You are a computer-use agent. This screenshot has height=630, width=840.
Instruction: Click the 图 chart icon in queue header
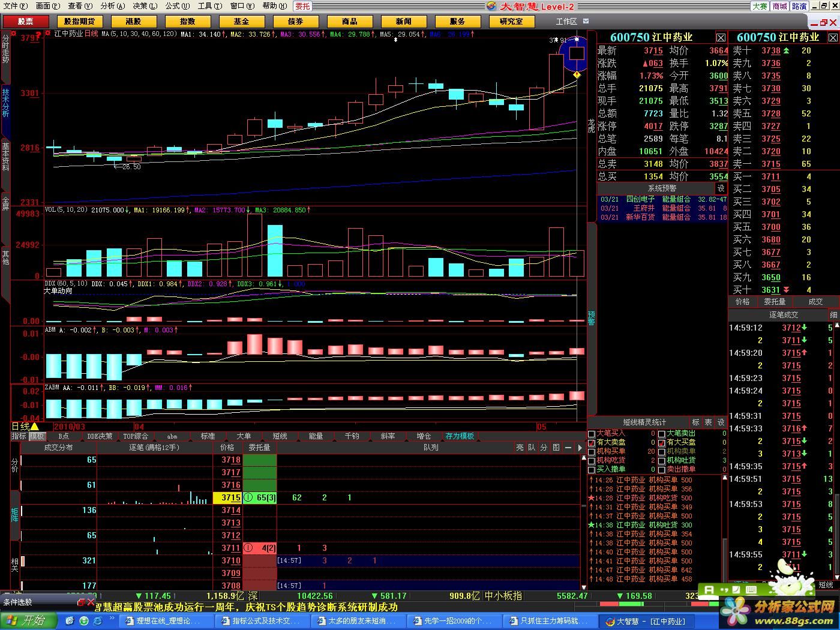(556, 448)
